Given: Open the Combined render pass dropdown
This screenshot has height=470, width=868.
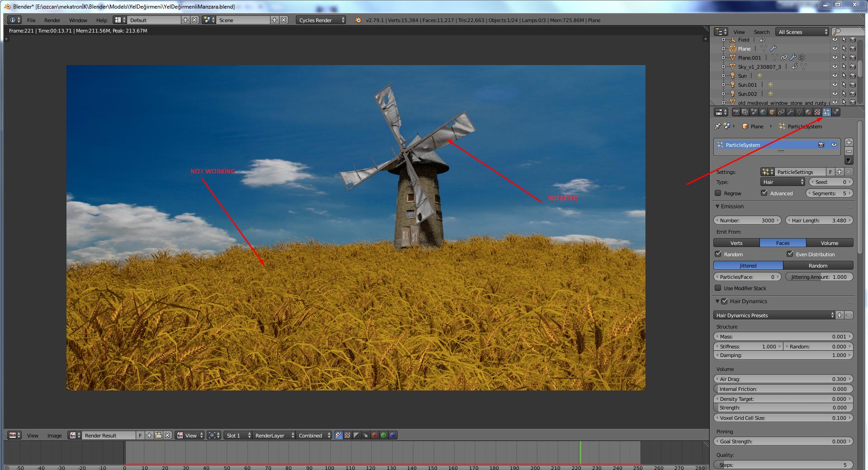Looking at the screenshot, I should pyautogui.click(x=314, y=435).
